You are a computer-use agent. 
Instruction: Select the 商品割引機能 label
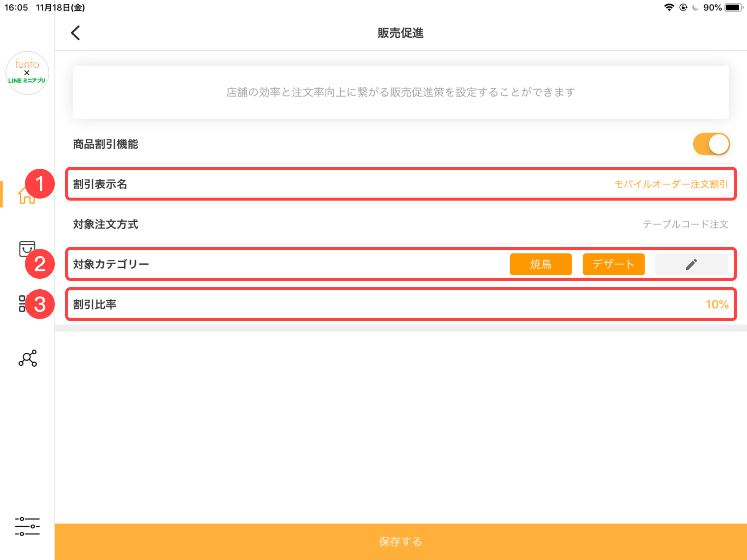106,144
